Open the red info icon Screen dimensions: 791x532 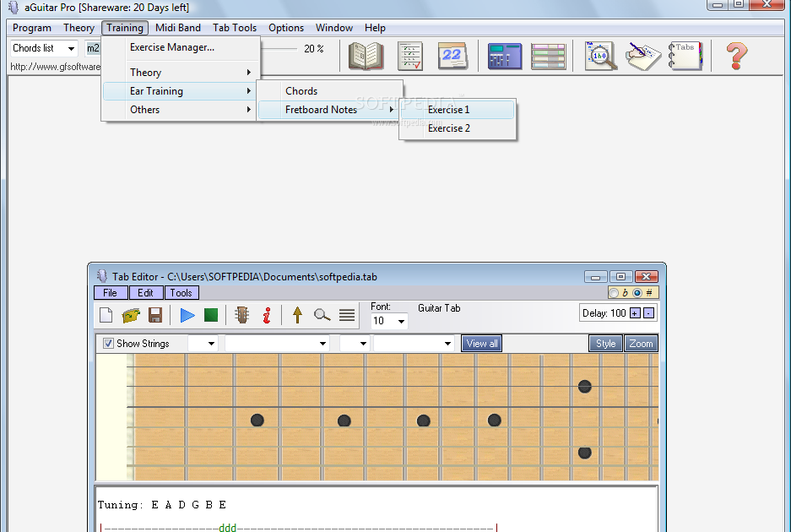click(x=267, y=315)
